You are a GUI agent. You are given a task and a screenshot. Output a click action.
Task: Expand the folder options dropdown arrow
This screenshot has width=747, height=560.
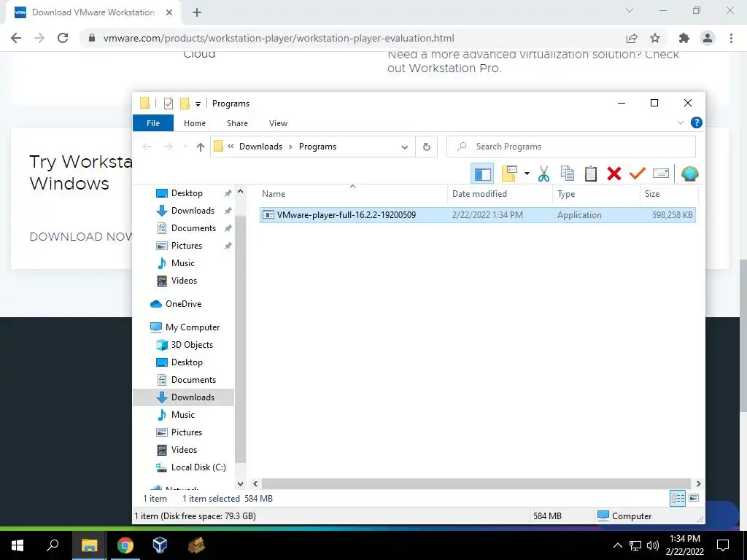(x=527, y=174)
